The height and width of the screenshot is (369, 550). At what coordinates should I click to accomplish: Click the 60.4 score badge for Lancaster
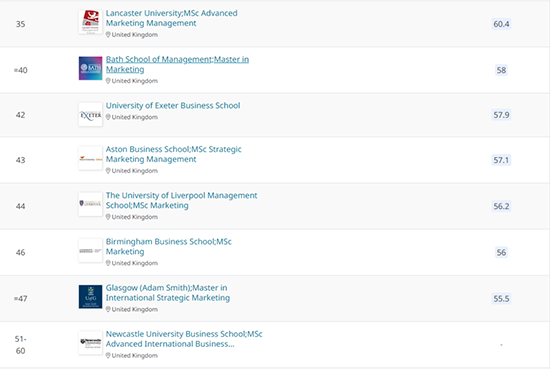tap(501, 24)
